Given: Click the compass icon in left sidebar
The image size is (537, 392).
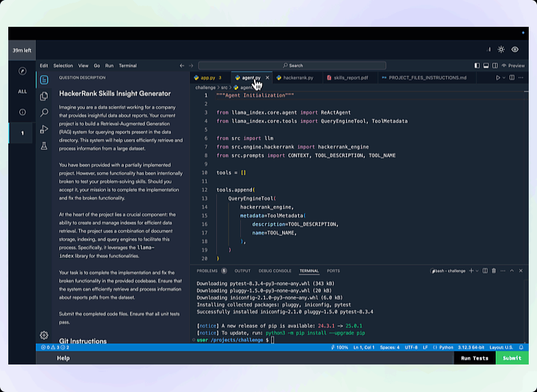Looking at the screenshot, I should coord(22,71).
